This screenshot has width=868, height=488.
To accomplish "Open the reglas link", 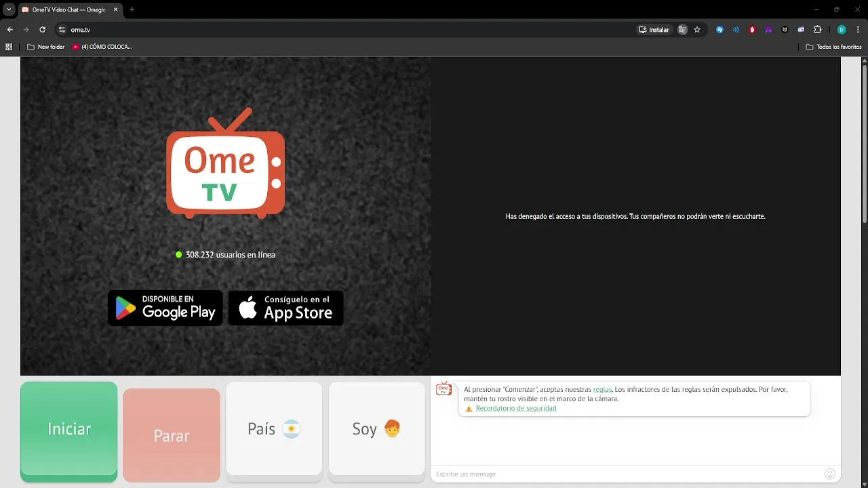I will pos(602,390).
